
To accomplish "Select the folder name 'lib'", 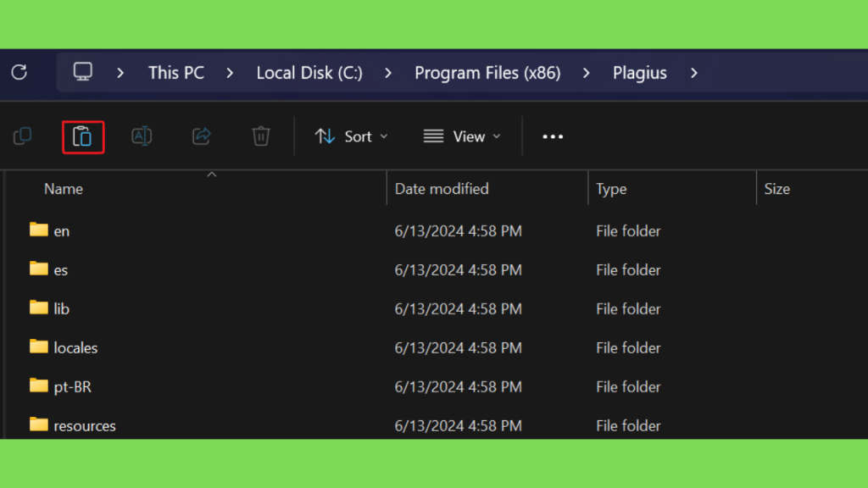I will point(61,308).
